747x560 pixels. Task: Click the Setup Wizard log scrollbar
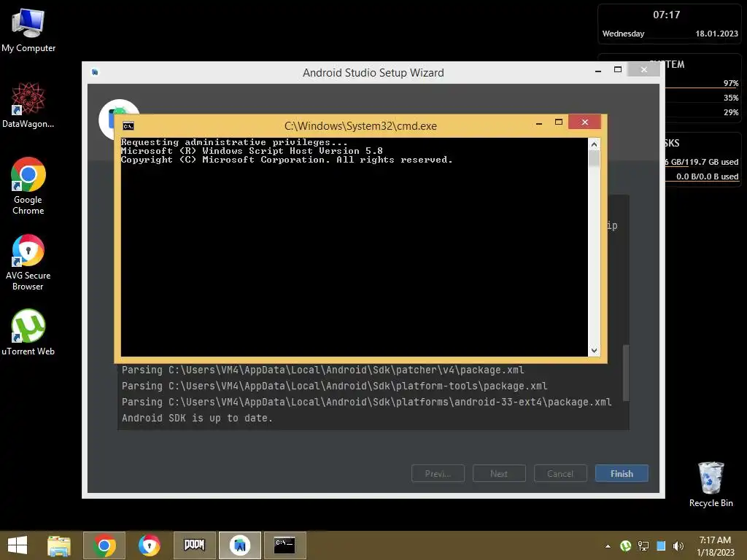(x=626, y=373)
